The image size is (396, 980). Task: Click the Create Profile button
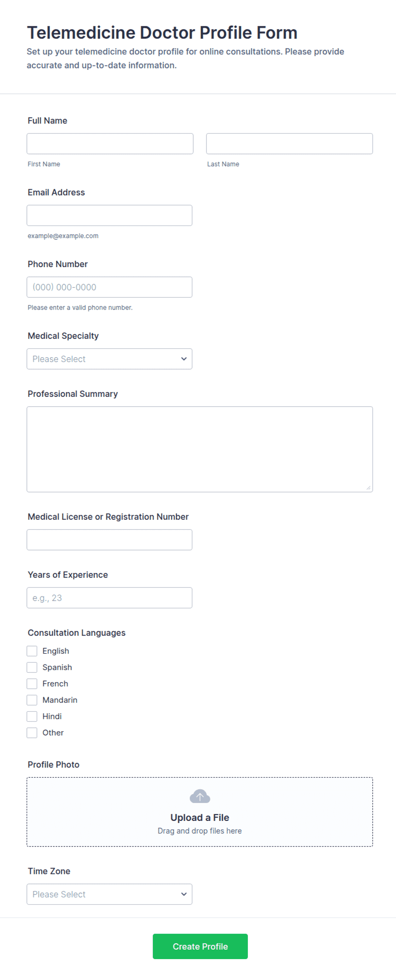point(200,946)
